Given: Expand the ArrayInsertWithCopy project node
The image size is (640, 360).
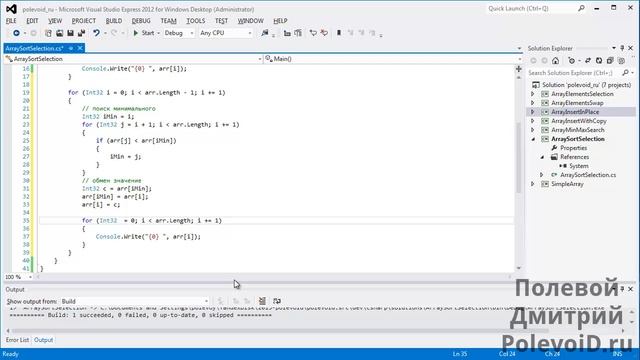Looking at the screenshot, I should 533,121.
